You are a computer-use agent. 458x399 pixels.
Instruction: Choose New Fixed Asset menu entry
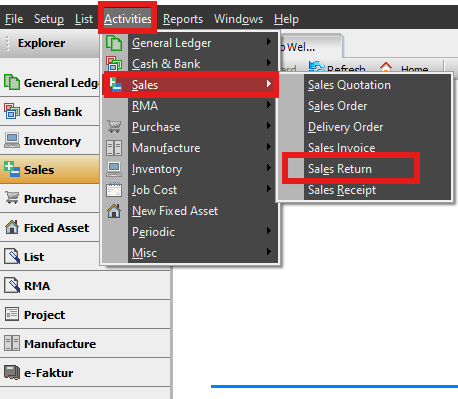point(175,211)
